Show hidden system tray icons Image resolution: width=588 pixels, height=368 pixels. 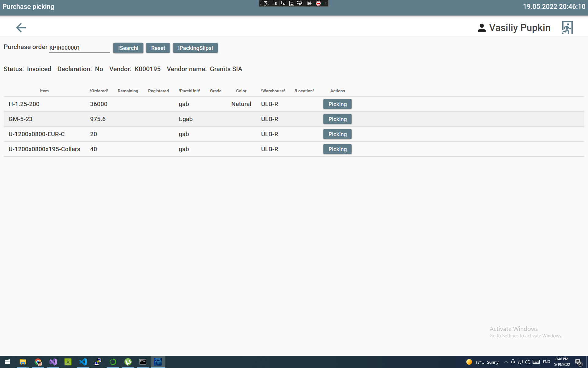click(x=506, y=362)
